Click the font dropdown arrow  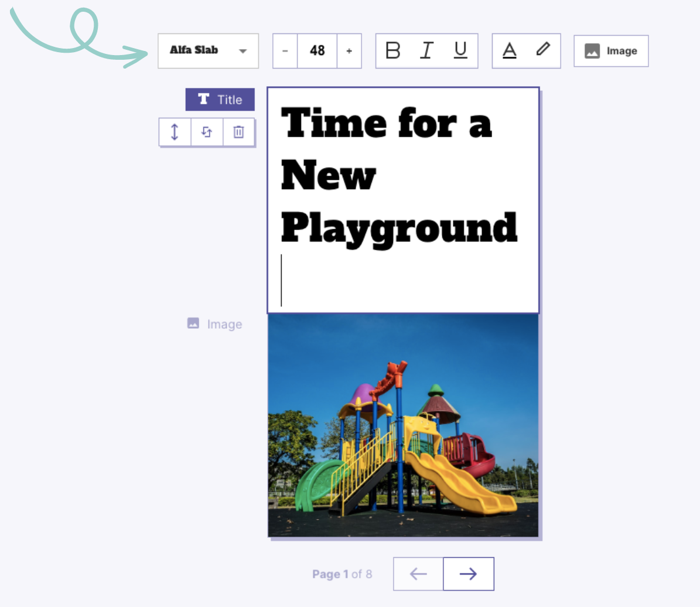[x=243, y=51]
